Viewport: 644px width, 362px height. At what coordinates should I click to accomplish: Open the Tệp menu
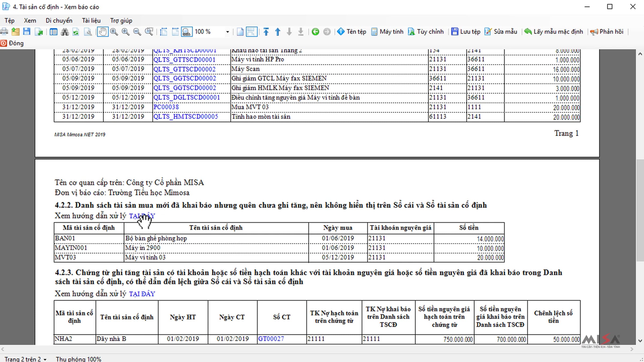(x=9, y=21)
